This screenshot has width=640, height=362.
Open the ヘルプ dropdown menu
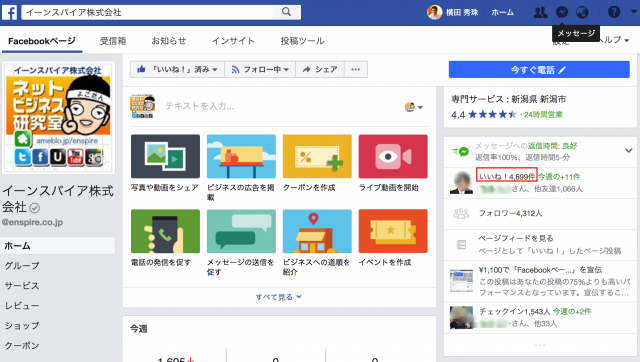point(614,40)
